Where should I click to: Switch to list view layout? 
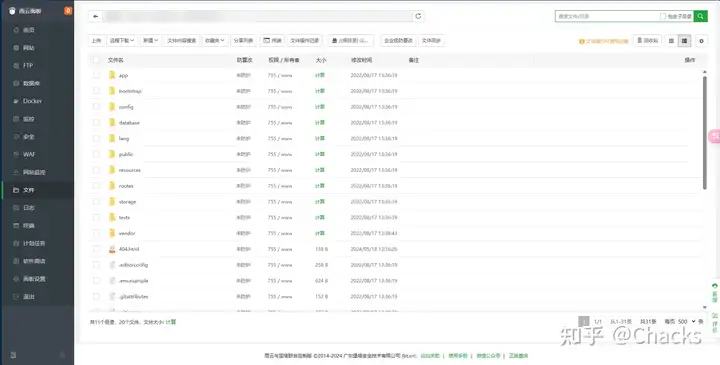tap(684, 41)
